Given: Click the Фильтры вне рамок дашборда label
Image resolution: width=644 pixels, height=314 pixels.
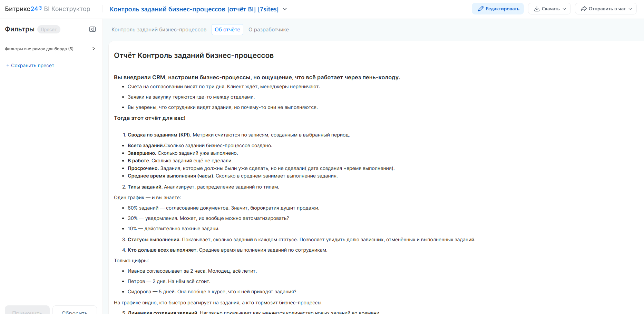Looking at the screenshot, I should point(39,49).
